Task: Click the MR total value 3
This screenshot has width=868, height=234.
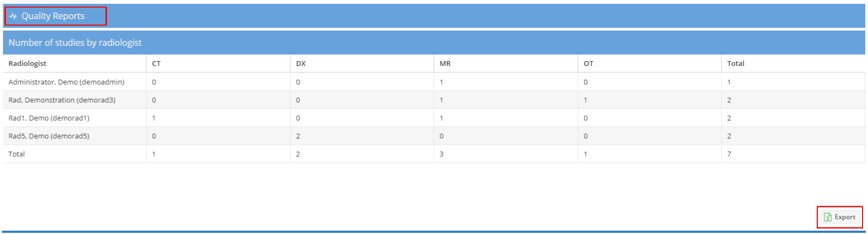Action: (x=442, y=154)
